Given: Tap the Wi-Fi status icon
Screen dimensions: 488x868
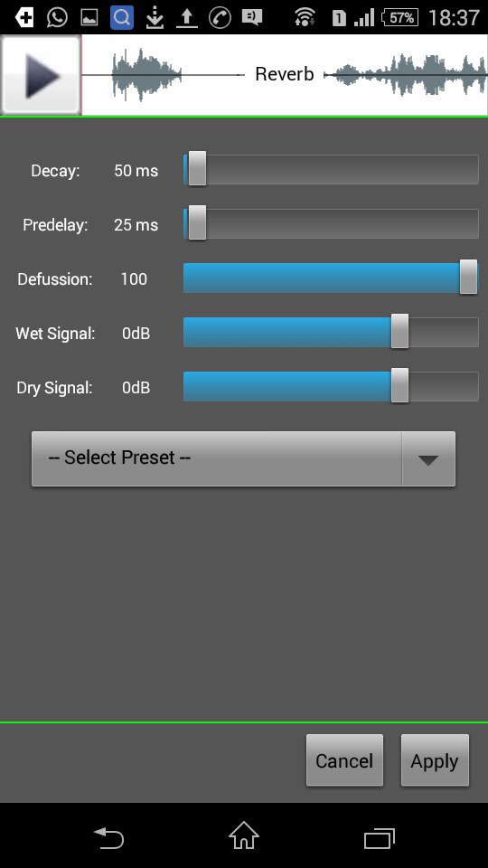Looking at the screenshot, I should pyautogui.click(x=305, y=17).
